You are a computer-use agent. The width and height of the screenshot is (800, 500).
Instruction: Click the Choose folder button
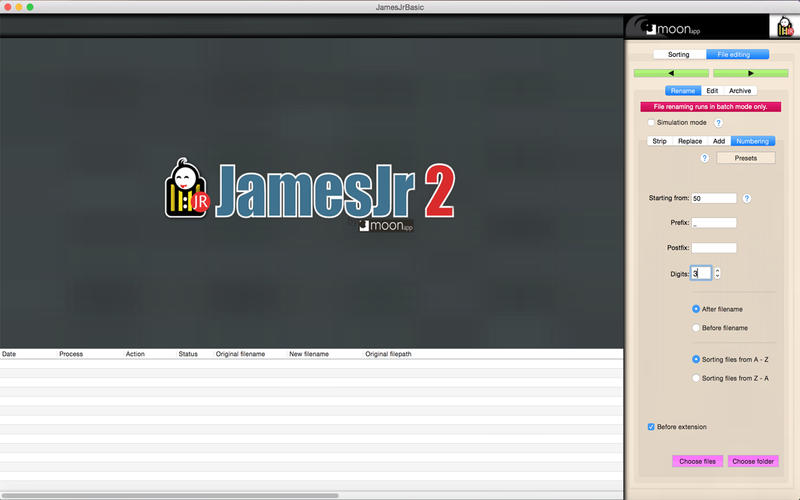coord(753,461)
